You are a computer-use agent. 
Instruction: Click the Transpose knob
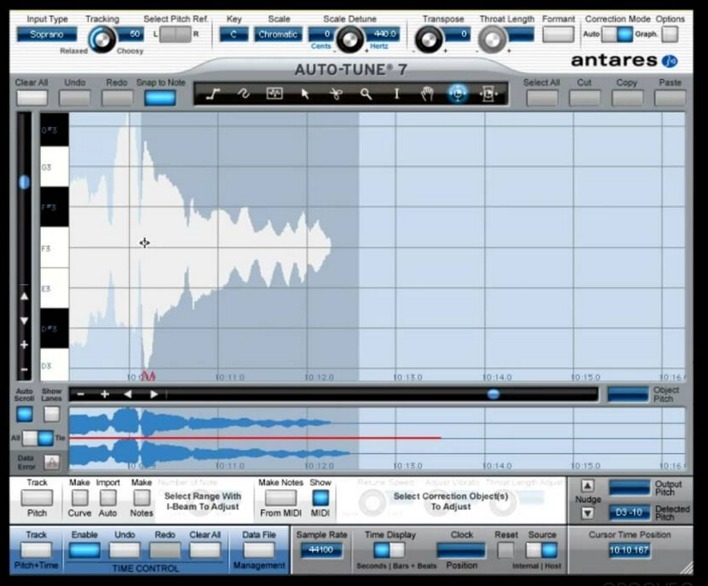[x=429, y=40]
